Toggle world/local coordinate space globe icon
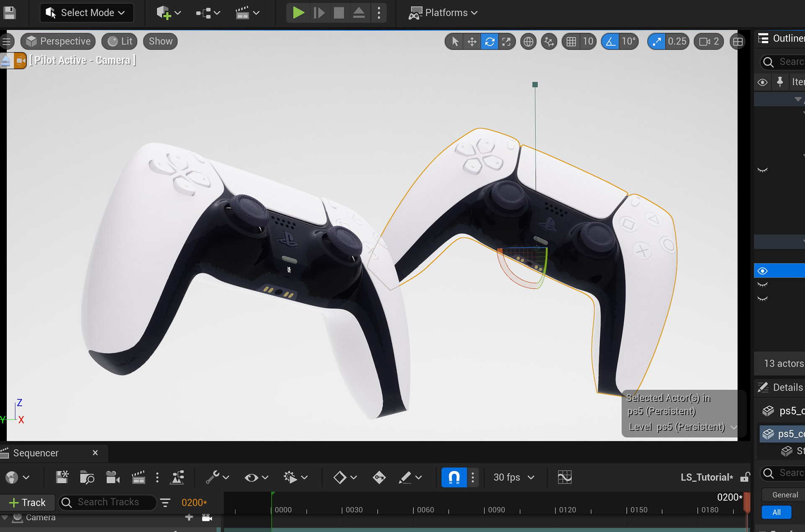The width and height of the screenshot is (805, 532). point(528,41)
